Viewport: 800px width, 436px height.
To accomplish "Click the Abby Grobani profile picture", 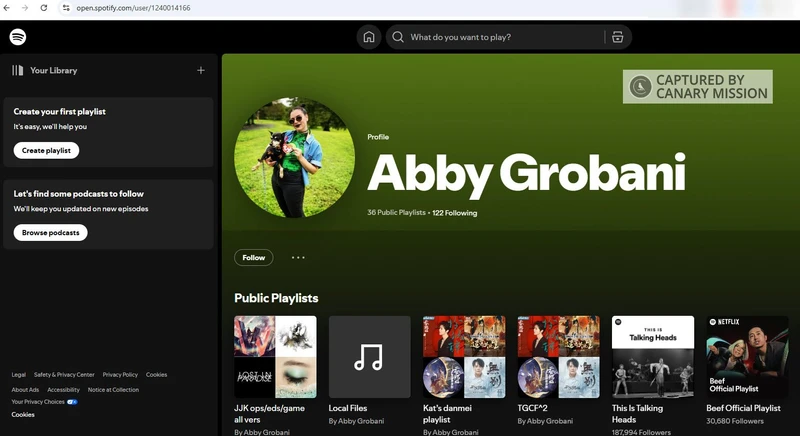I will coord(294,157).
